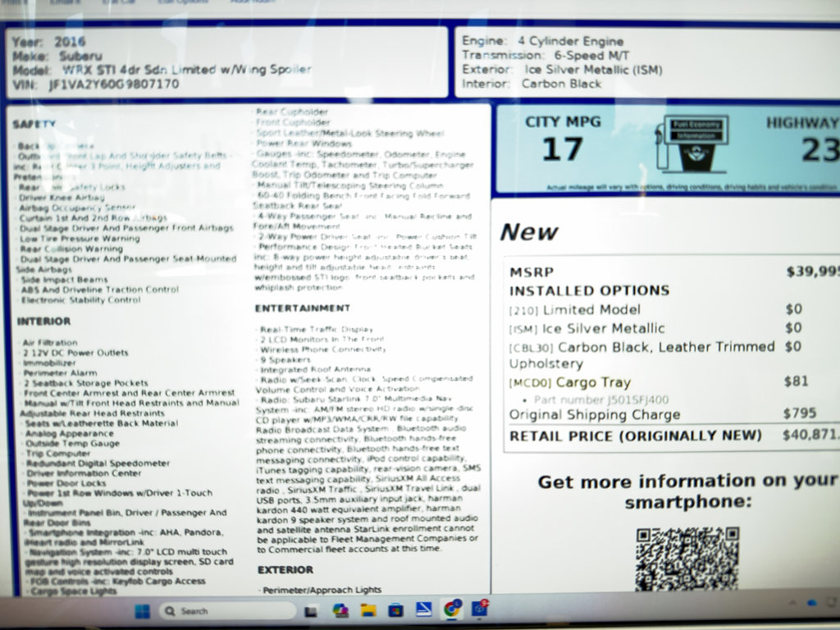The image size is (840, 630).
Task: Open Task View from the taskbar
Action: click(311, 611)
